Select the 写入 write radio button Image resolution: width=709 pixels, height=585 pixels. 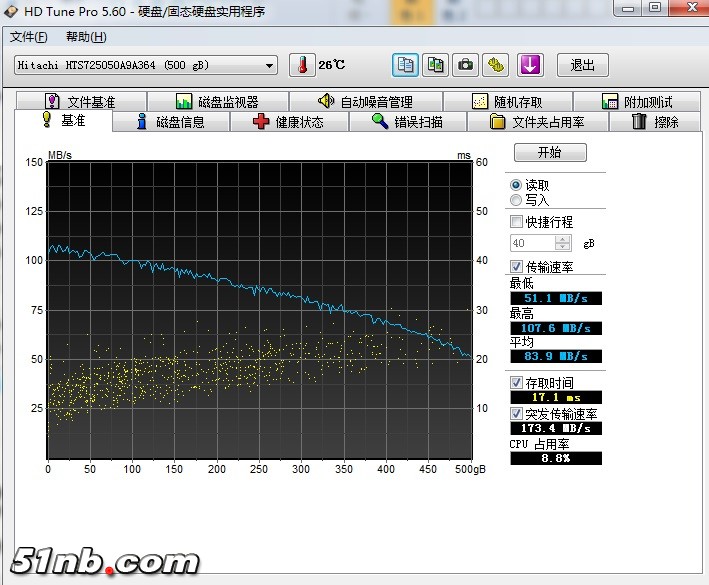click(516, 200)
